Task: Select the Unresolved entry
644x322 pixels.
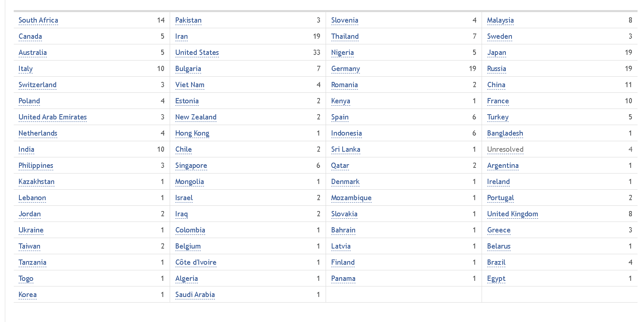Action: click(x=505, y=149)
